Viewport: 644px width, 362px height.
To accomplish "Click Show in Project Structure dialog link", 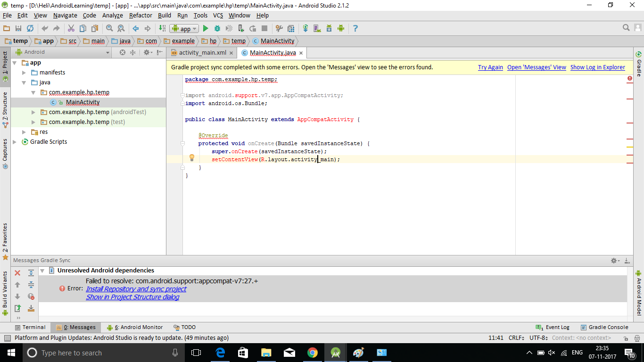I will [132, 297].
